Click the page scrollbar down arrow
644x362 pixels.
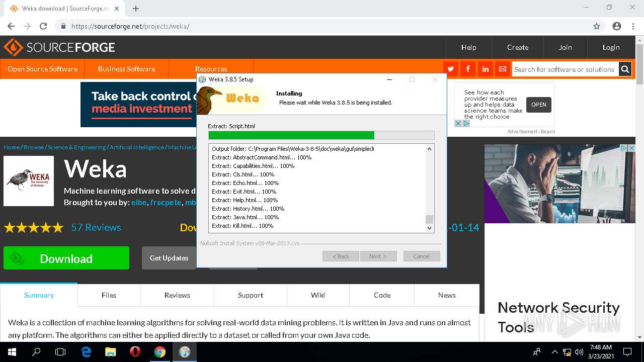tap(639, 337)
